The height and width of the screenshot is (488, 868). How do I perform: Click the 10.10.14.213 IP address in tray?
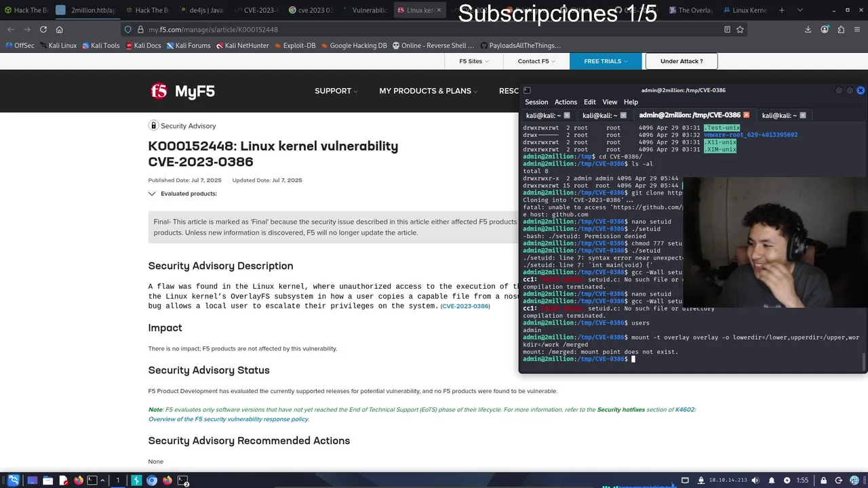pyautogui.click(x=728, y=481)
